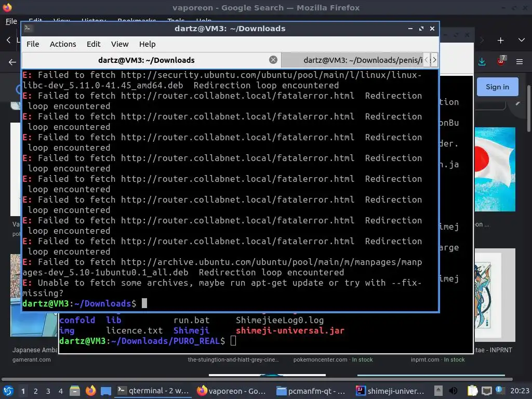Launch Firefox from the quick-launch icon
This screenshot has width=532, height=399.
click(x=90, y=391)
